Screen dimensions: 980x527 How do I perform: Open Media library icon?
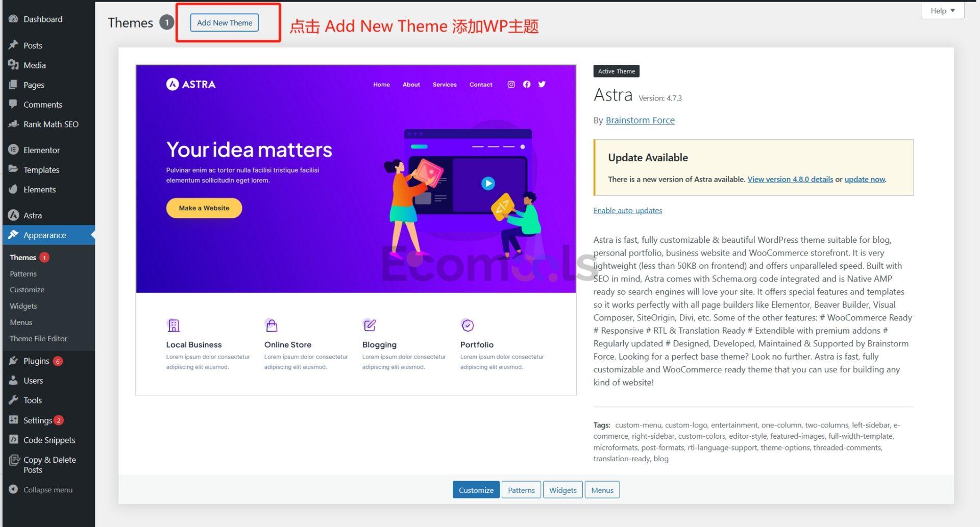[13, 65]
